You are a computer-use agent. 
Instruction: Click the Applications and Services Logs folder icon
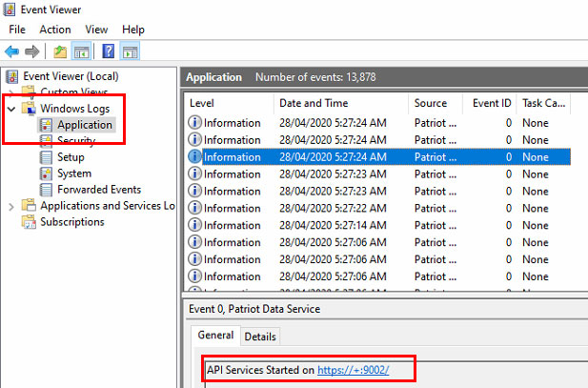tap(29, 206)
